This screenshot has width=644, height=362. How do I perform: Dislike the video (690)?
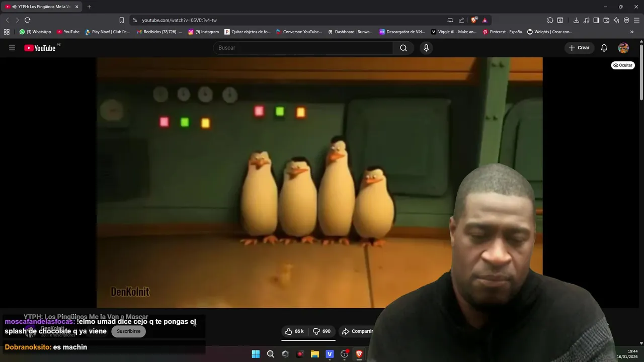(321, 331)
